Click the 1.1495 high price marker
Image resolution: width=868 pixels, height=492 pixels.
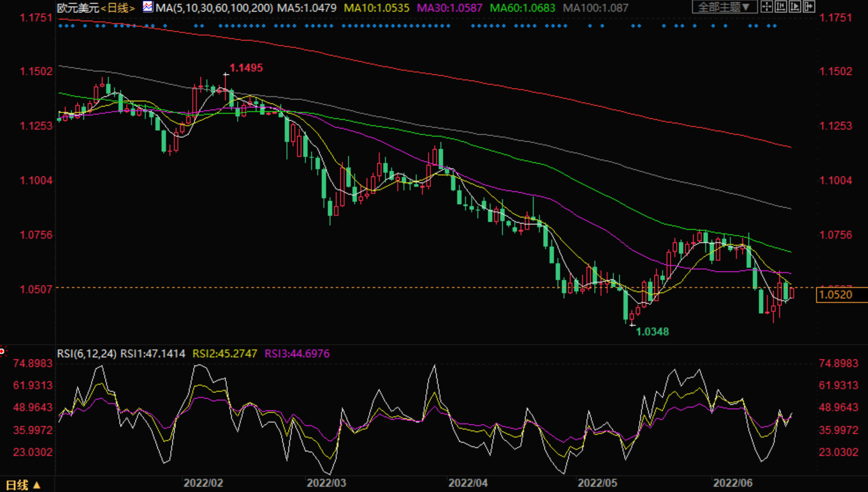click(246, 68)
